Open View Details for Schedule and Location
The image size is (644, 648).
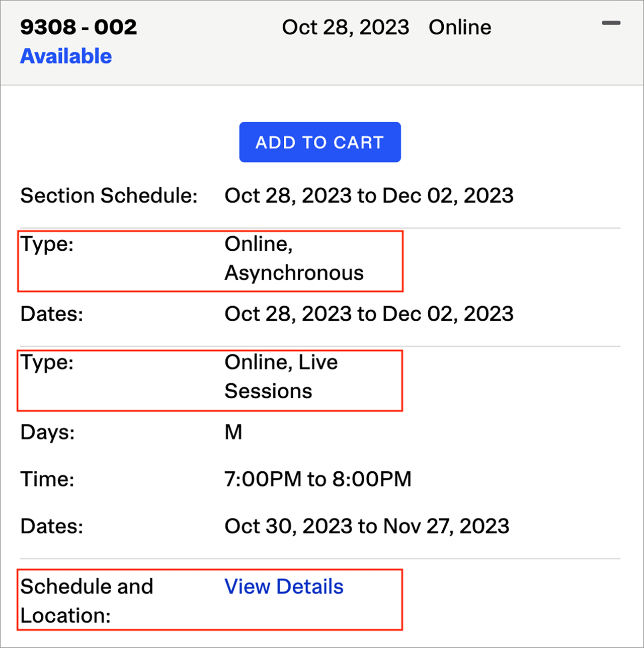(283, 586)
